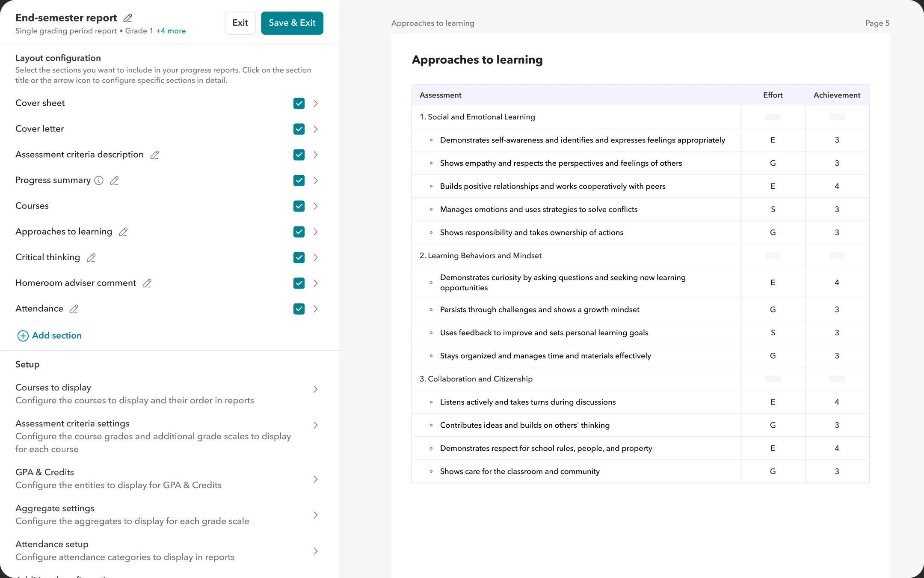Toggle the Cover letter checkbox

pyautogui.click(x=299, y=129)
